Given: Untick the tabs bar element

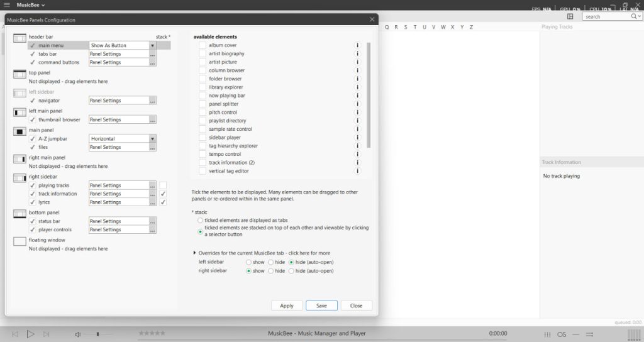Looking at the screenshot, I should pos(33,54).
